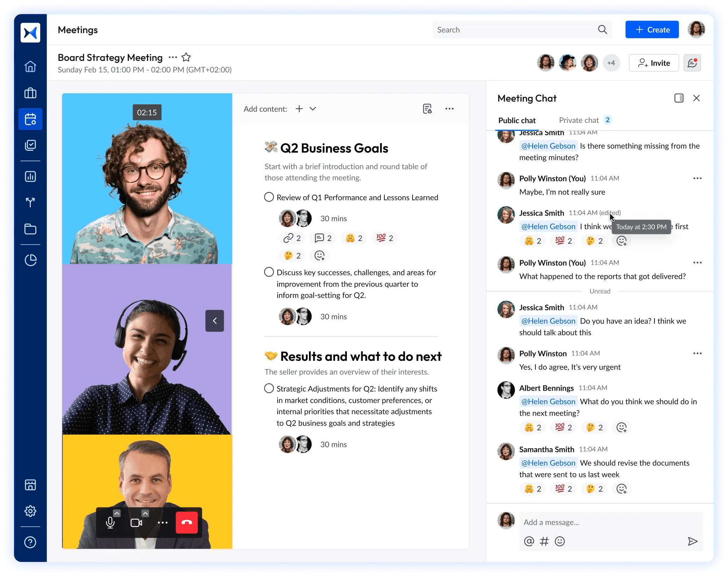Open the Settings gear in sidebar
Image resolution: width=728 pixels, height=576 pixels.
[x=30, y=511]
